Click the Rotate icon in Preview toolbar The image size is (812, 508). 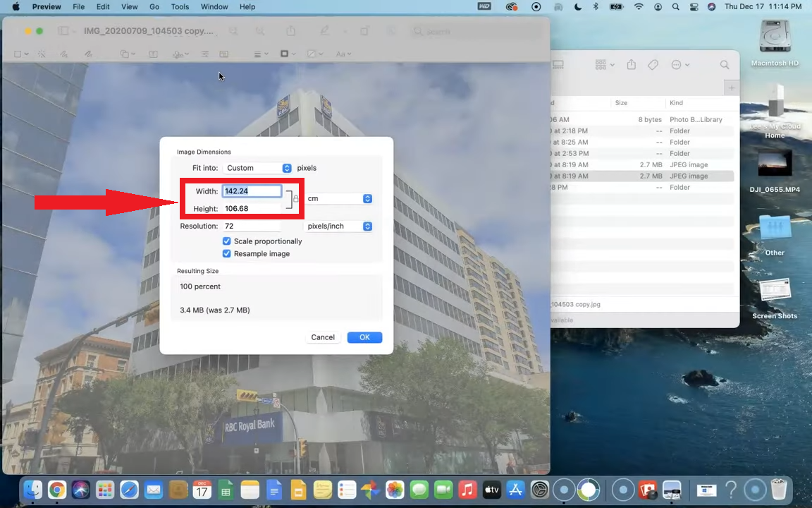tap(364, 31)
